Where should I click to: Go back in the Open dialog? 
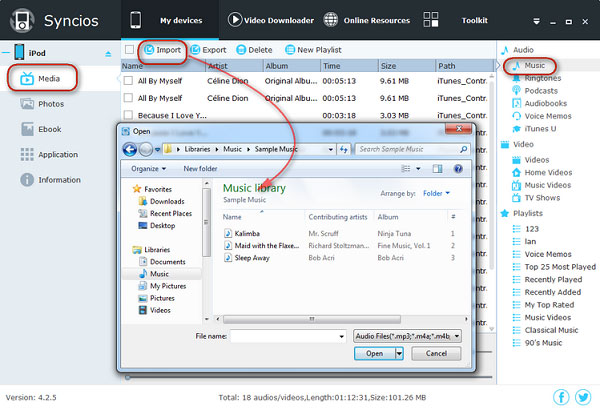click(130, 149)
